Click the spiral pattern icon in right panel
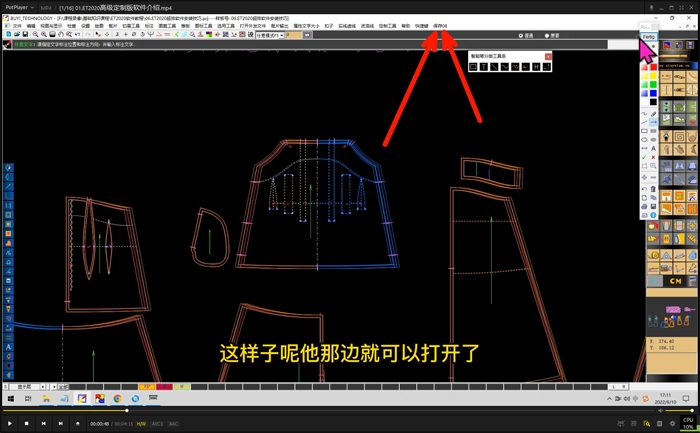Screen dimensions: 700x433 (x=679, y=137)
